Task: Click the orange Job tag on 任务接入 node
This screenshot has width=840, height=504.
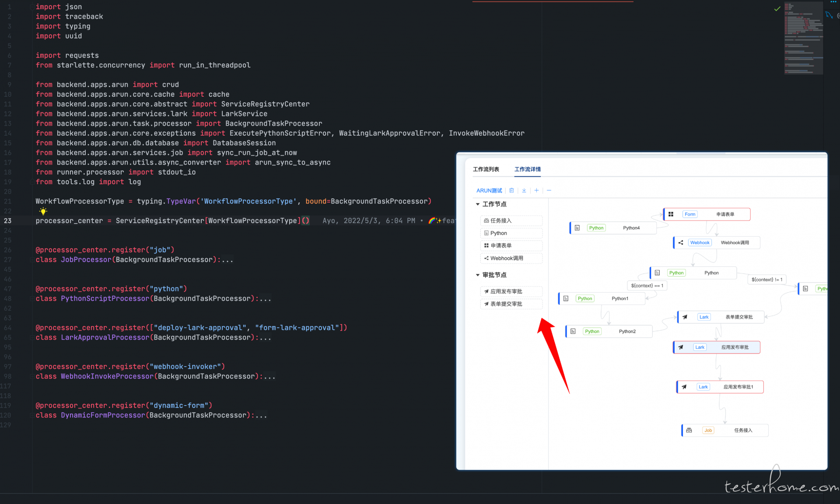Action: [x=708, y=430]
